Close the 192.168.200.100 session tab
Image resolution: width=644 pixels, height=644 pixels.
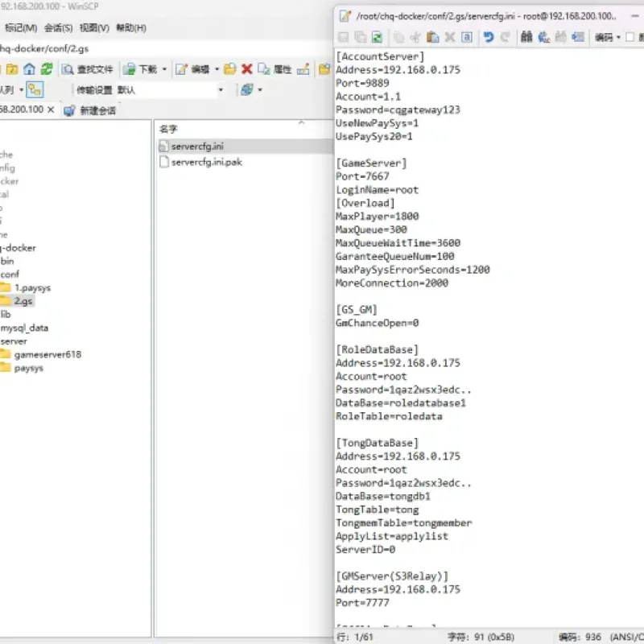pyautogui.click(x=51, y=109)
